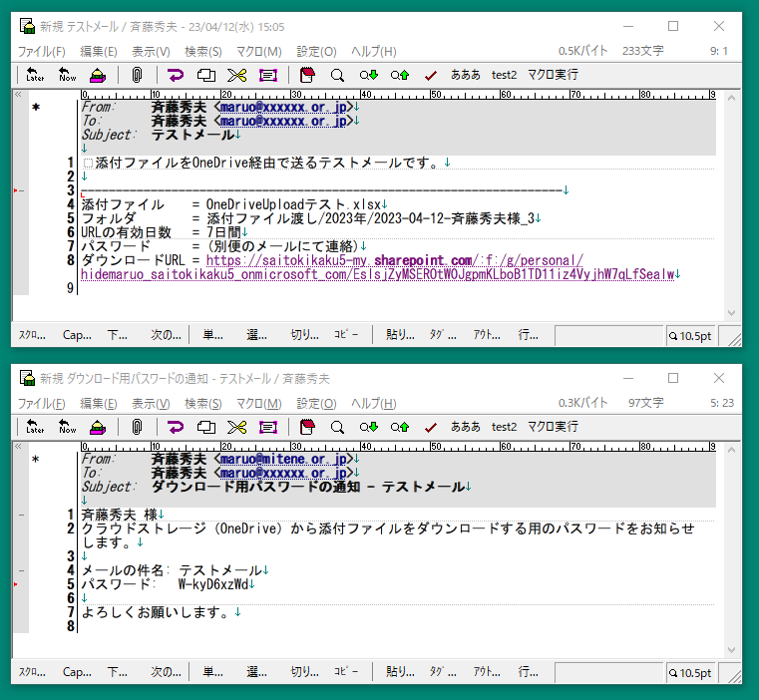Viewport: 759px width, 700px height.
Task: Click search-up arrow icon in the test mail window
Action: coord(400,75)
